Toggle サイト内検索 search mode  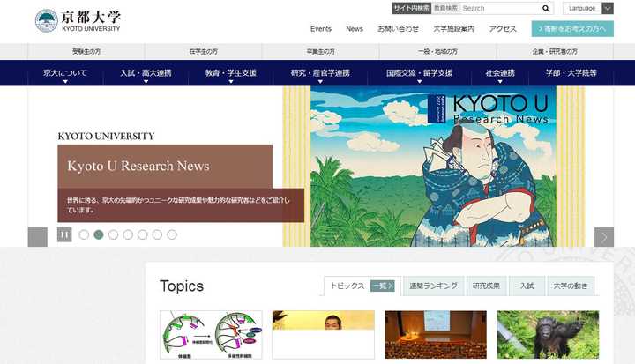click(x=412, y=8)
